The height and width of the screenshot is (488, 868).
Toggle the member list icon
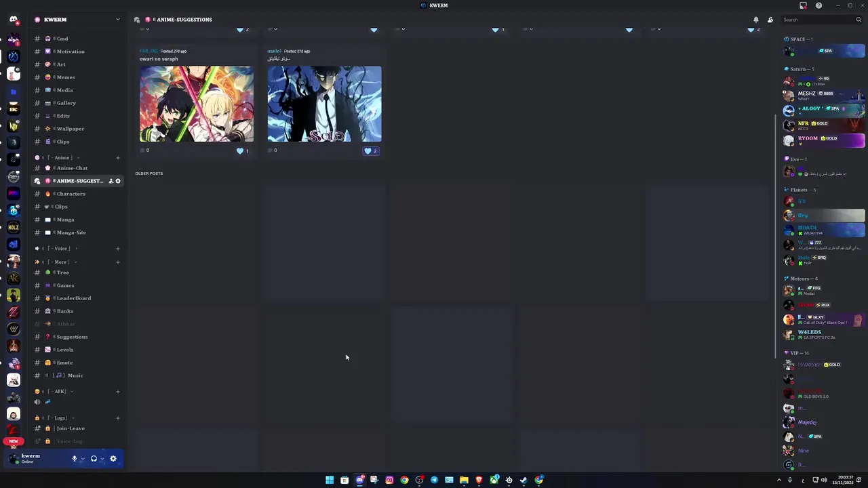pyautogui.click(x=770, y=20)
